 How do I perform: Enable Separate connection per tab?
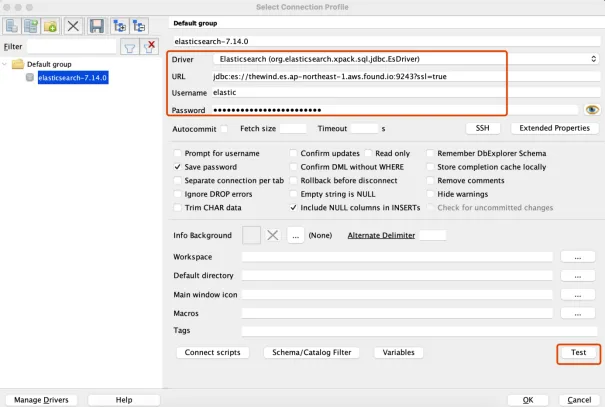click(x=177, y=180)
